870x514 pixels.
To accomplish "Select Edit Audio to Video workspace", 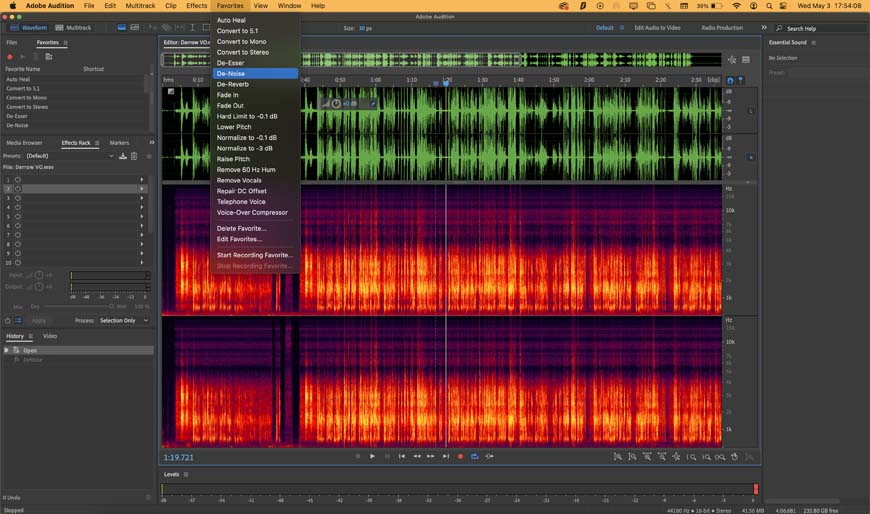I will (657, 28).
